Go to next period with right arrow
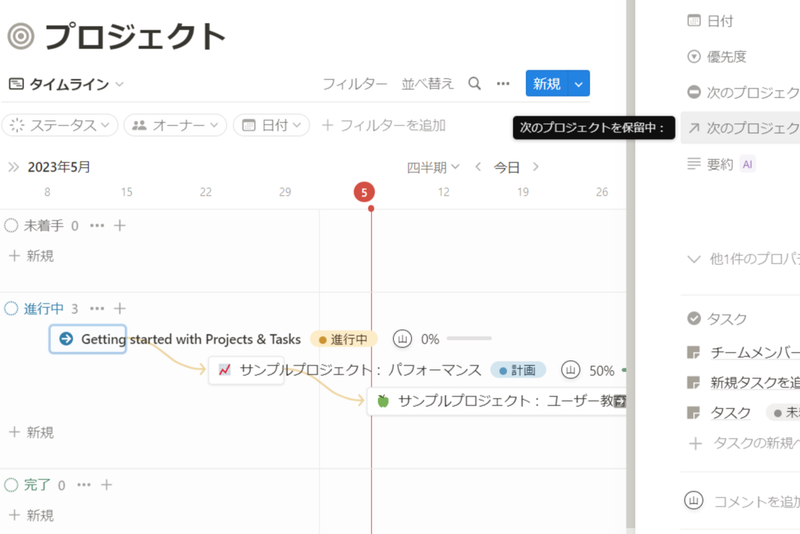The width and height of the screenshot is (800, 534). (x=535, y=167)
